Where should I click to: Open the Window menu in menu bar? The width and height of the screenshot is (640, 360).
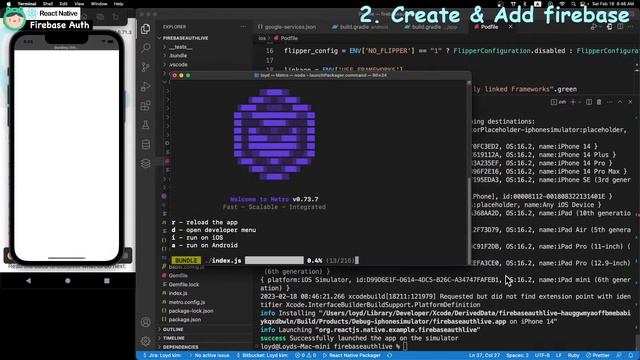[x=99, y=4]
